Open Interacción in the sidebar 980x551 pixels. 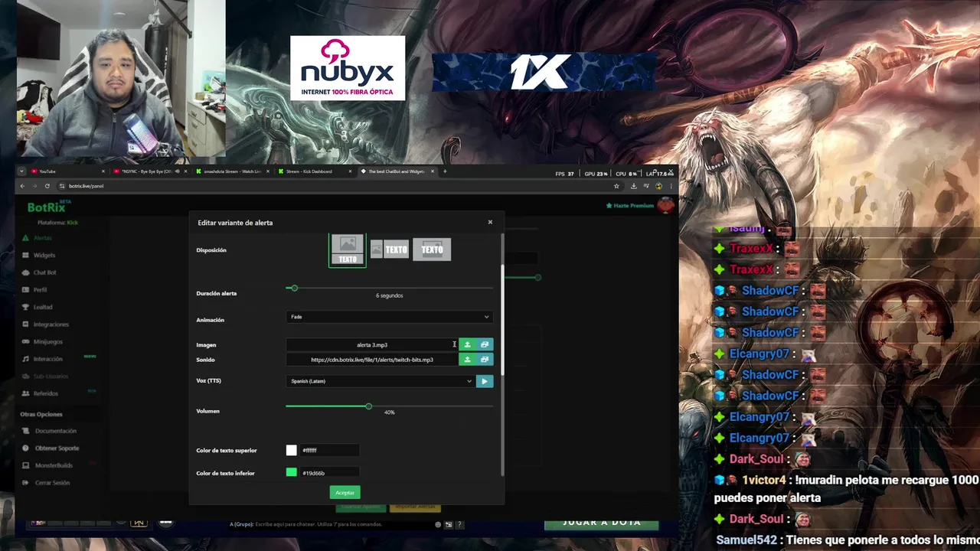click(47, 359)
